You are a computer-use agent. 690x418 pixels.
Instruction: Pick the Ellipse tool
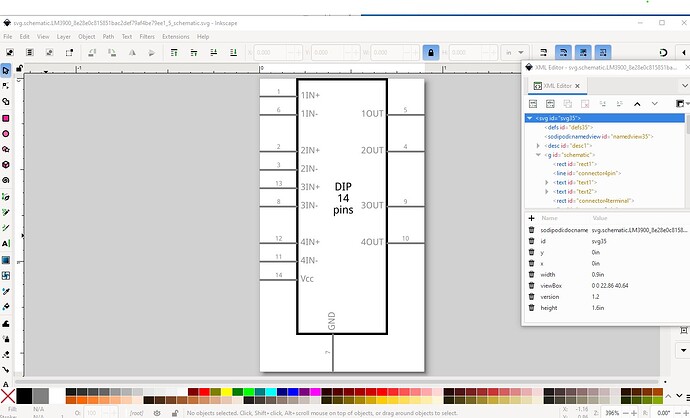[x=6, y=133]
